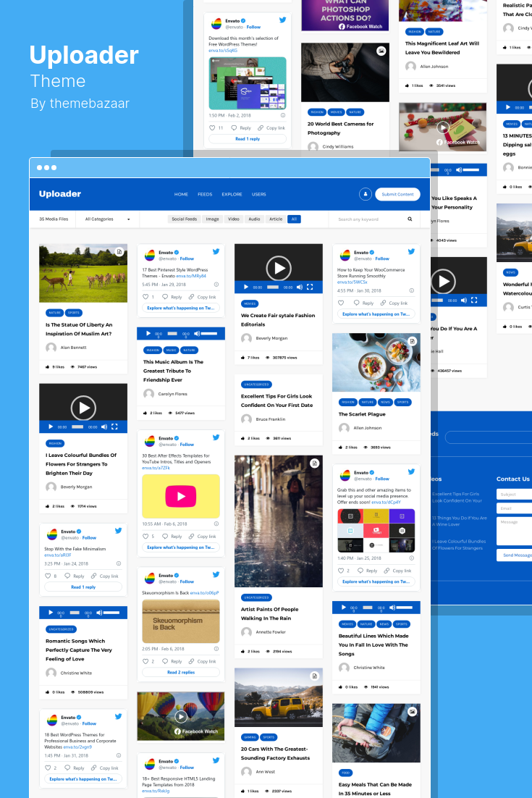Mute the 'This Music Album' audio player

[x=197, y=333]
